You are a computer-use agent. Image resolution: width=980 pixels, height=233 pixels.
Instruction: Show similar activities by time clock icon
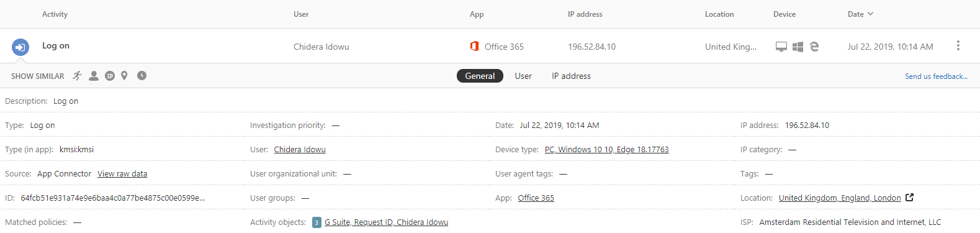[x=142, y=76]
